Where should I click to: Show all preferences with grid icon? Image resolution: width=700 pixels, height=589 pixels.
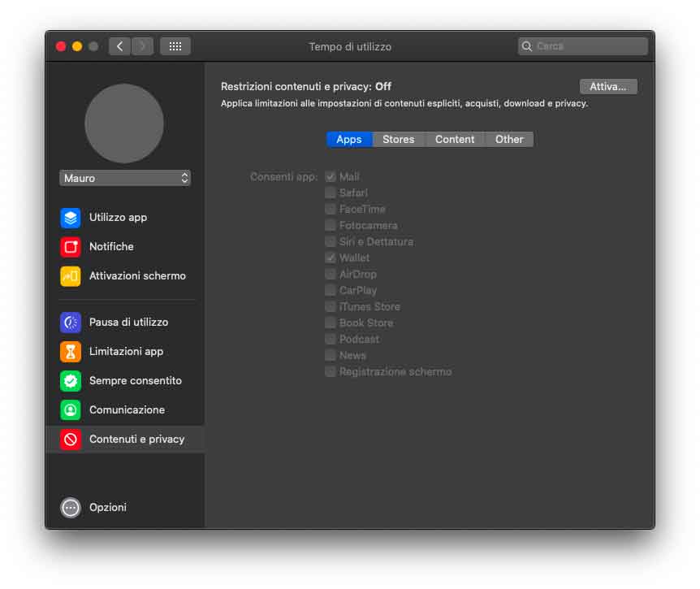(x=175, y=46)
